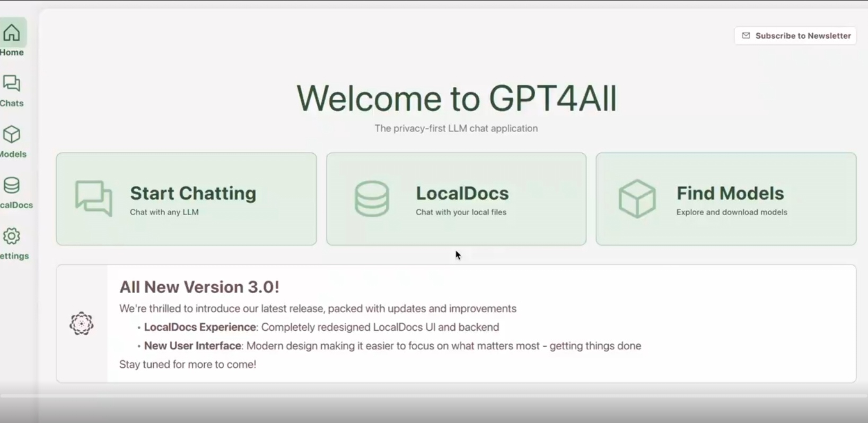Click chat bubbles icon on Start Chatting card
This screenshot has width=868, height=423.
[94, 199]
